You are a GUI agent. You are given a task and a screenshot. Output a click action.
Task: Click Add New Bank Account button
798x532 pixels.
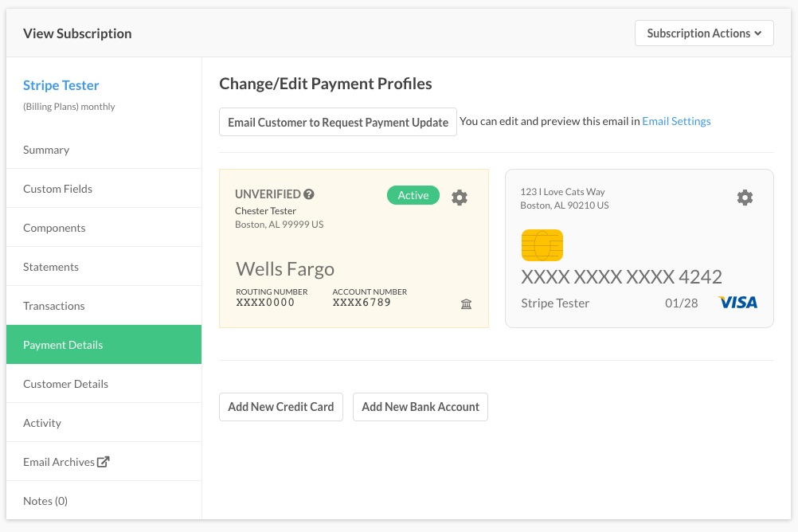[x=421, y=406]
